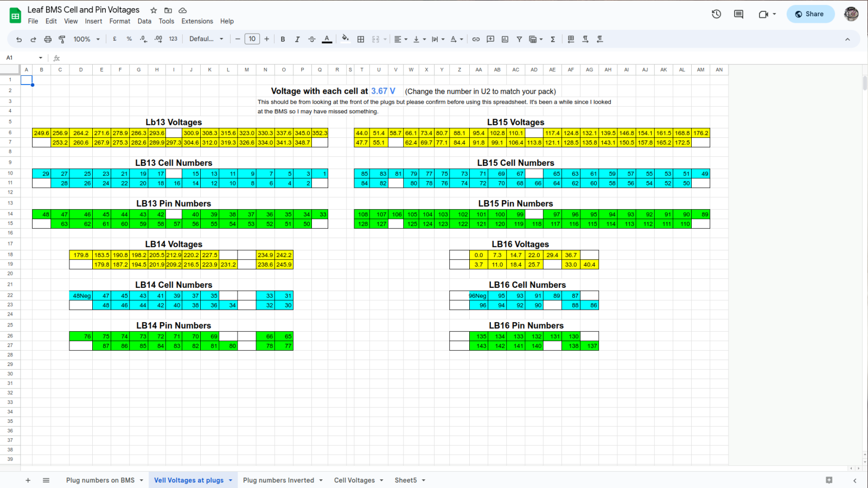
Task: Open the fill color picker
Action: pyautogui.click(x=346, y=39)
